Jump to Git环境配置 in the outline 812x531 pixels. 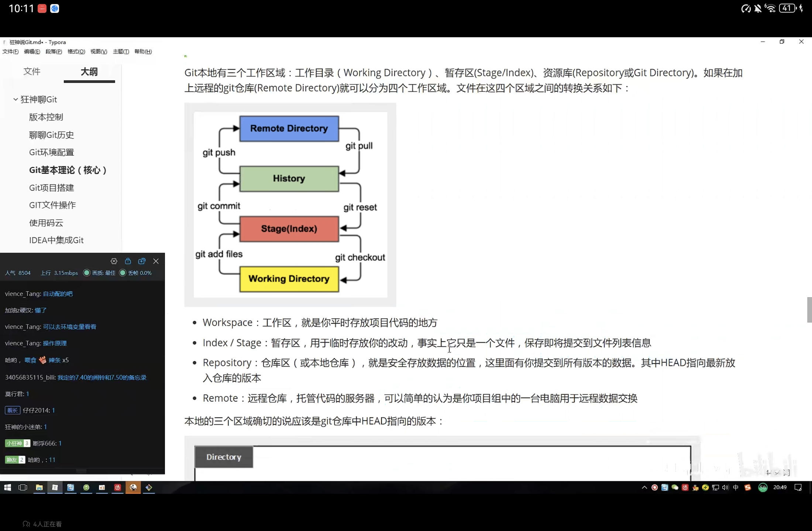click(51, 152)
